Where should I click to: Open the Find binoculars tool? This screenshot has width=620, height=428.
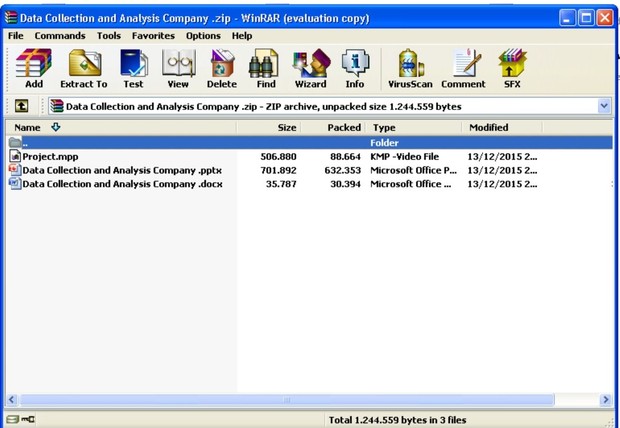click(266, 68)
